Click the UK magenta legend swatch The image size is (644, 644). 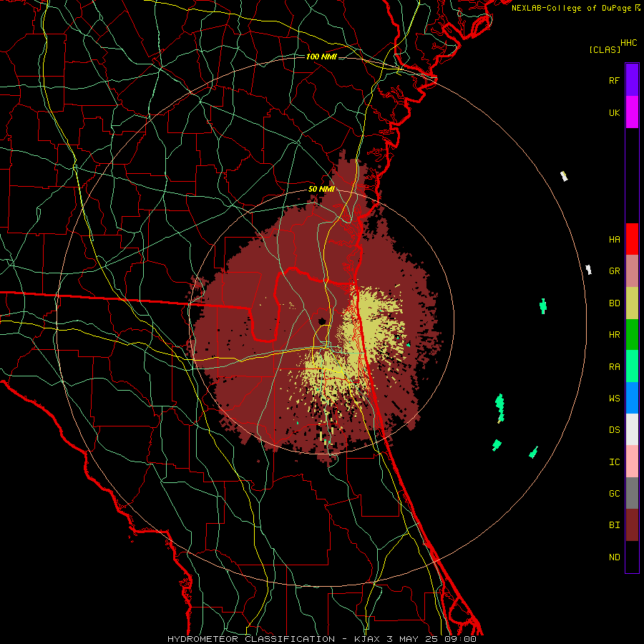pyautogui.click(x=632, y=112)
